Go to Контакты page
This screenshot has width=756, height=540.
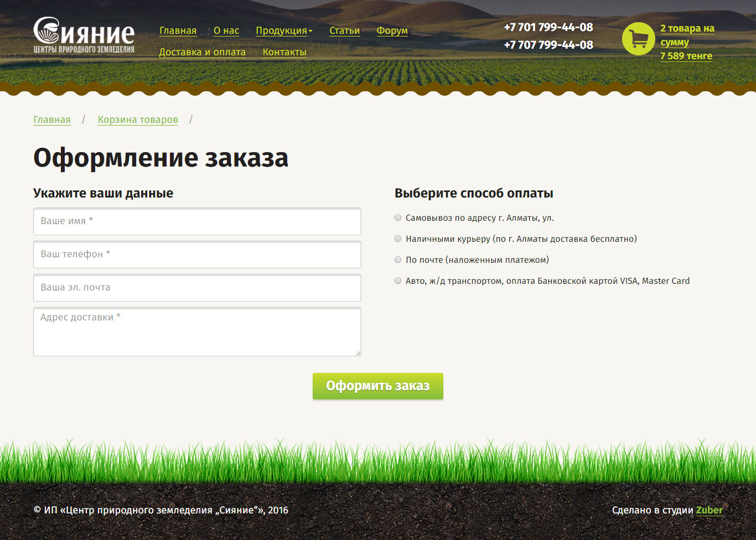click(x=284, y=53)
